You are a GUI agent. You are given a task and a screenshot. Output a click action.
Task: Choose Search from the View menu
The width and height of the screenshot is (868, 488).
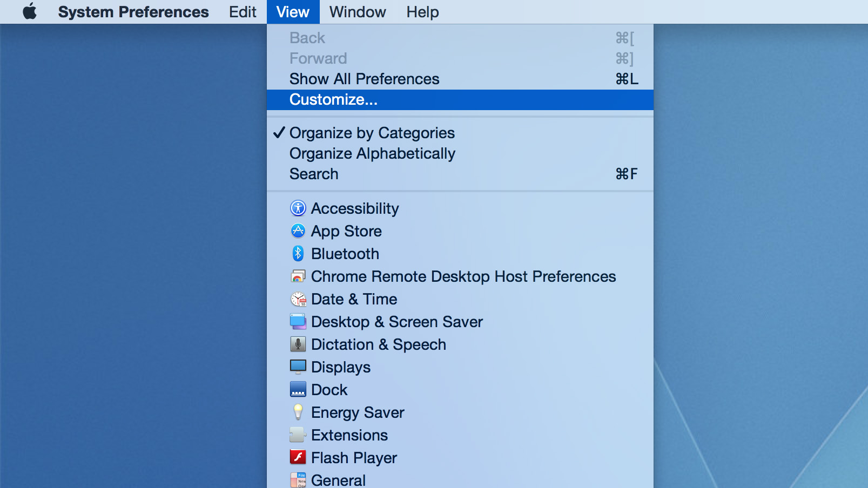[460, 174]
